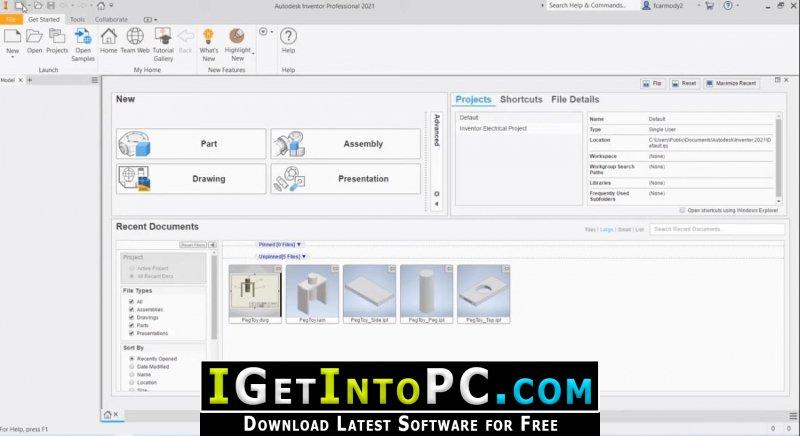The image size is (800, 436).
Task: Click the Highlight New icon
Action: [237, 37]
